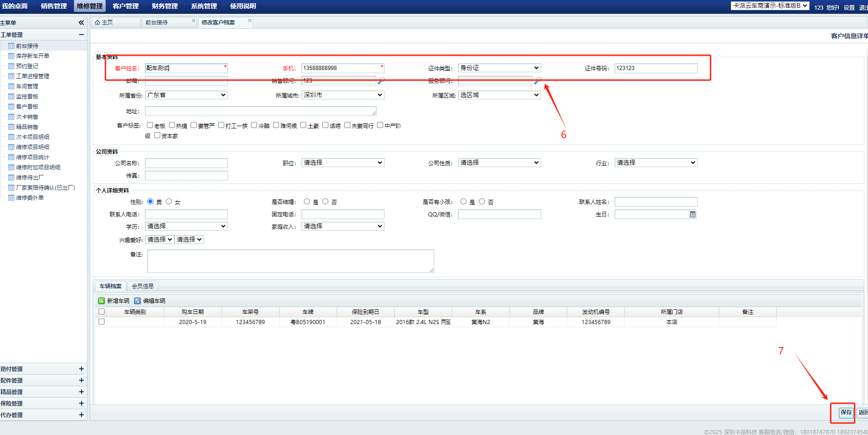Image resolution: width=868 pixels, height=435 pixels.
Task: Open the 证件类型 dropdown
Action: (499, 68)
